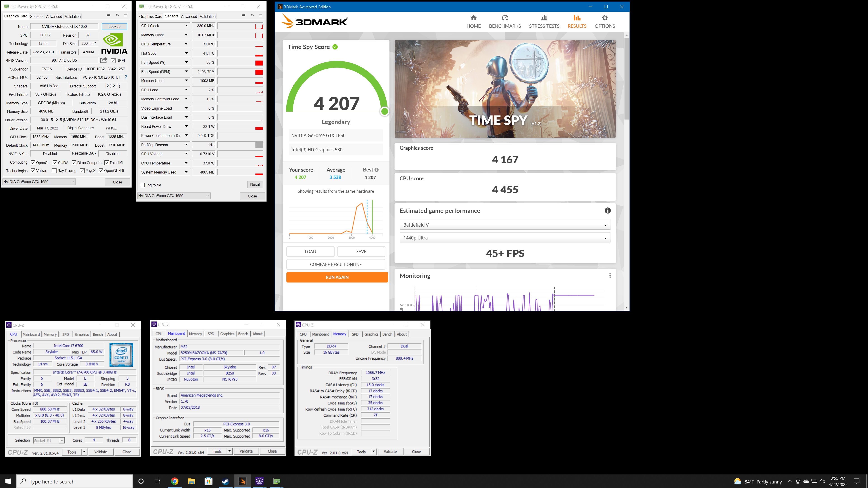Open Microsoft Store from the taskbar

(209, 481)
